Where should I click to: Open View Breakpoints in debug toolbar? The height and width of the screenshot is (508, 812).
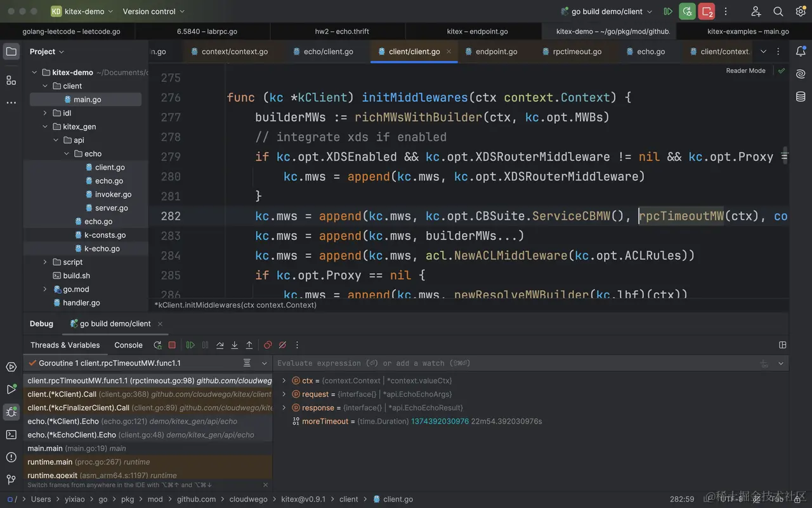(268, 345)
